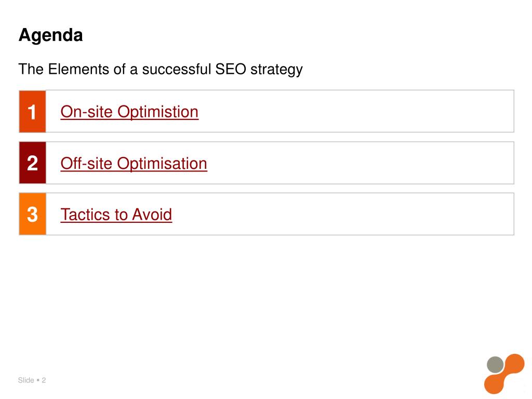Select the grey circle in the logo
The image size is (532, 399).
tap(495, 365)
